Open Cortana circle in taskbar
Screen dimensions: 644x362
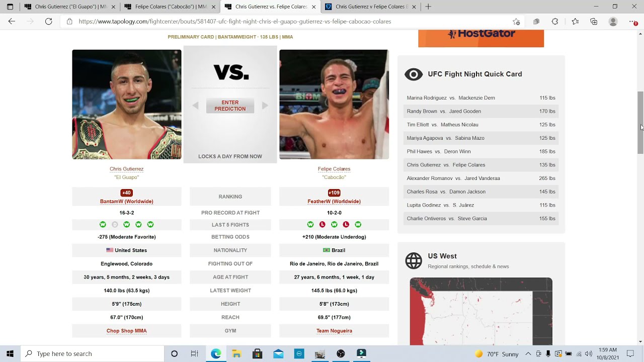pos(174,353)
